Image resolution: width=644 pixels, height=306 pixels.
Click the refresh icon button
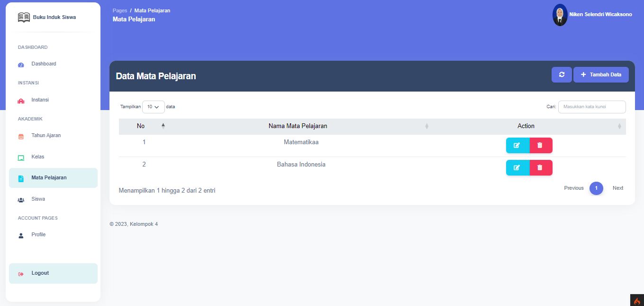[x=562, y=75]
